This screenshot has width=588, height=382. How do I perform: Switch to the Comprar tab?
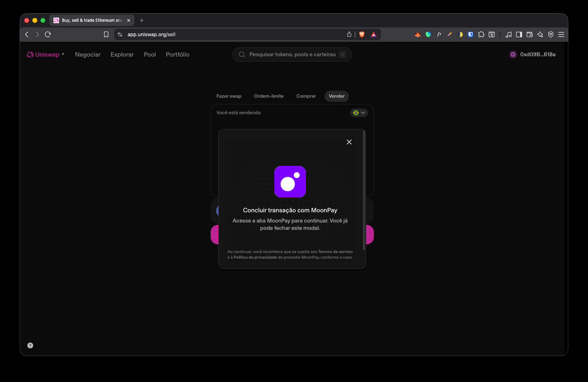306,96
